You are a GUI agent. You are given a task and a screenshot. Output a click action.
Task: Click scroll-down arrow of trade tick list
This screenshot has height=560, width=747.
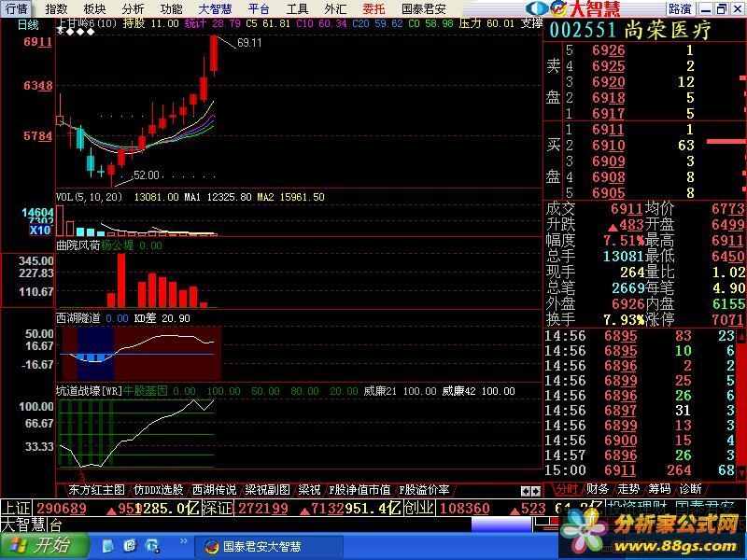click(x=741, y=473)
